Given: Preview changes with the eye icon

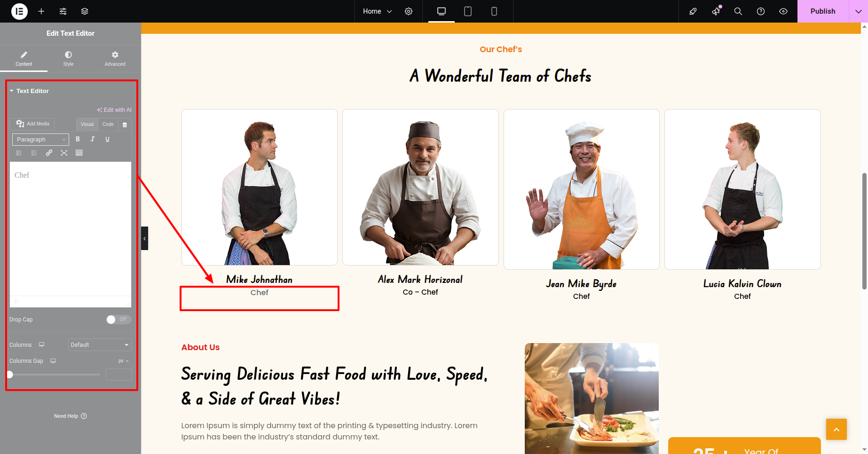Looking at the screenshot, I should tap(783, 11).
